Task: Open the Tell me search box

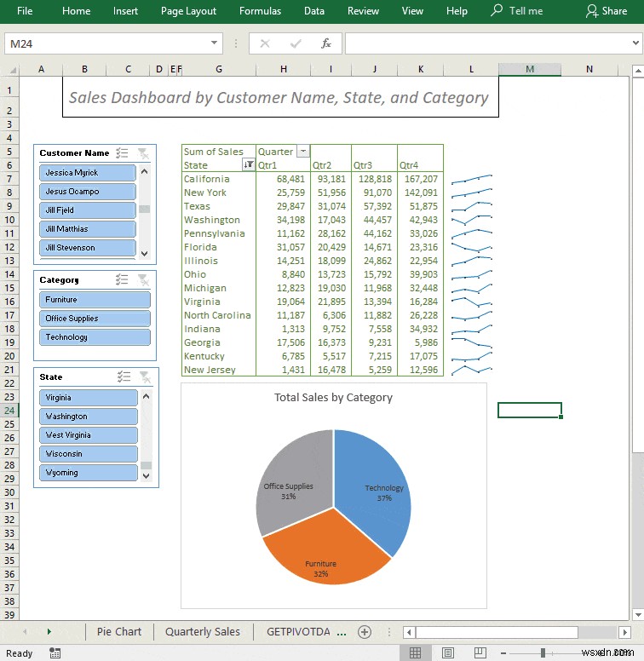Action: point(517,11)
